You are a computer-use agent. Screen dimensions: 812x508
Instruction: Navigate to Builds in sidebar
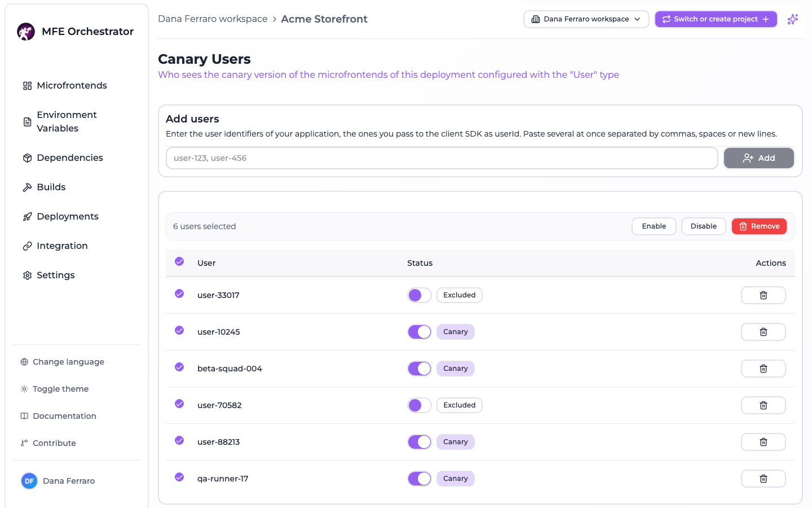coord(77,187)
